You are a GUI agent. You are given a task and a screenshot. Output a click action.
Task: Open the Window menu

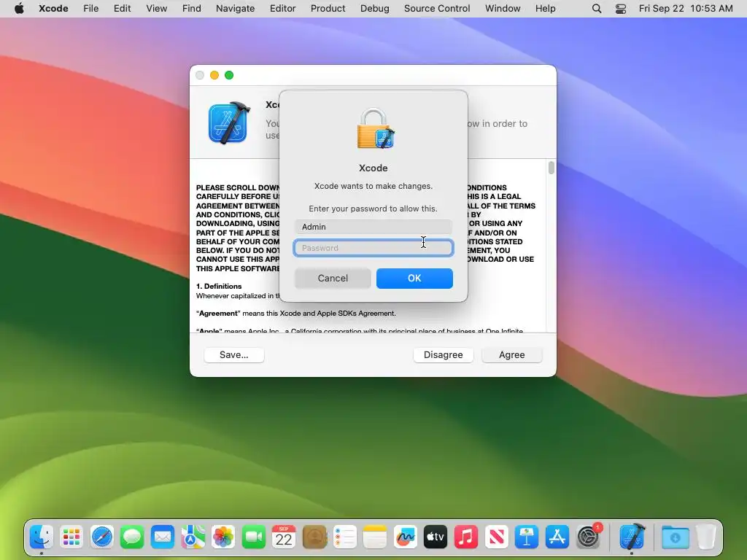tap(503, 9)
